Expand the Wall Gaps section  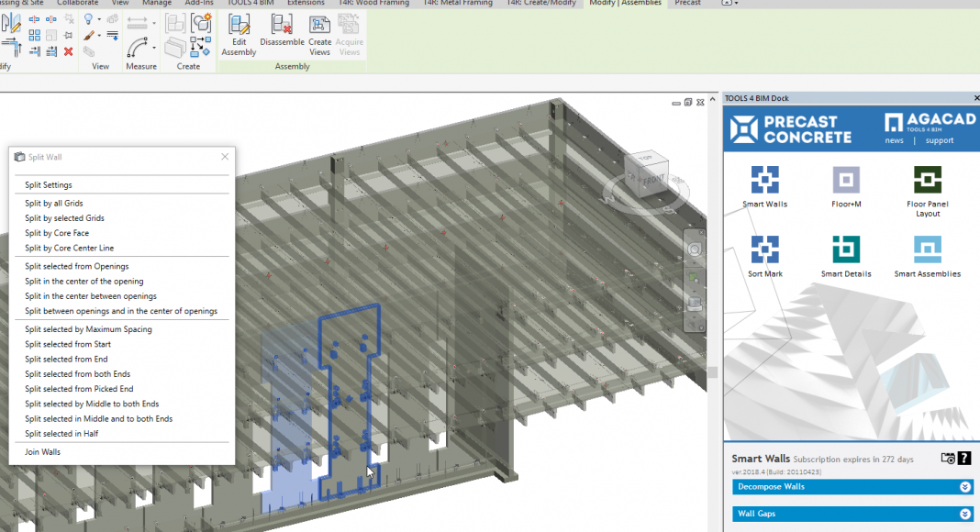pos(965,514)
